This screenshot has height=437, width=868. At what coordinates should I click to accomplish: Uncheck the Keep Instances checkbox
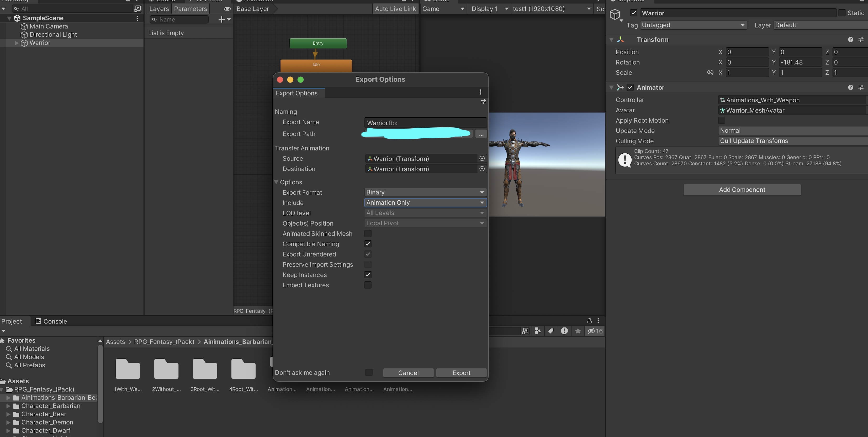pos(368,275)
